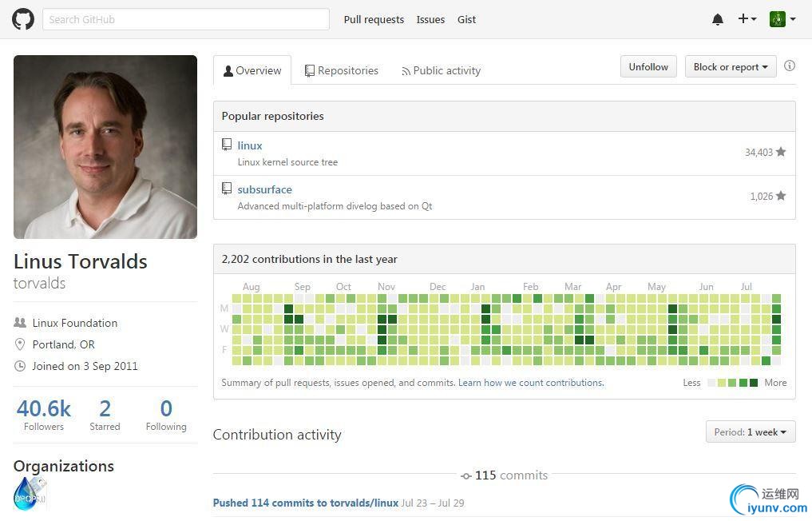The image size is (812, 521).
Task: Open Pull requests in top navigation
Action: pos(374,20)
